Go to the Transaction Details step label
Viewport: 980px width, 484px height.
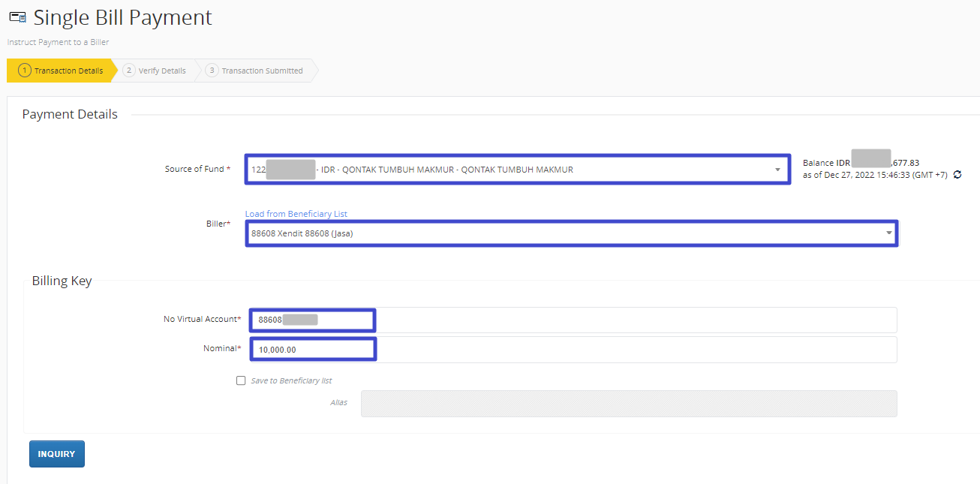pos(68,71)
